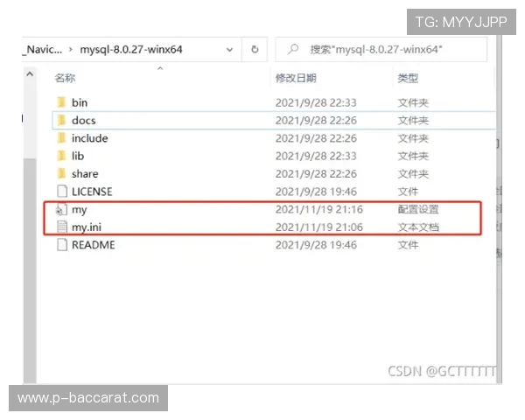Select the README file icon
Screen dimensions: 525x420
(x=62, y=244)
